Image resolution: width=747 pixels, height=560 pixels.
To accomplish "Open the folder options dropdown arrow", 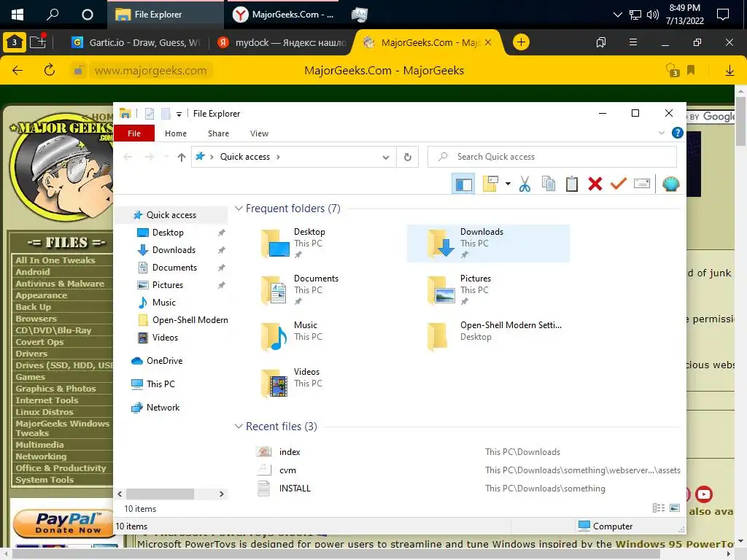I will pos(508,184).
